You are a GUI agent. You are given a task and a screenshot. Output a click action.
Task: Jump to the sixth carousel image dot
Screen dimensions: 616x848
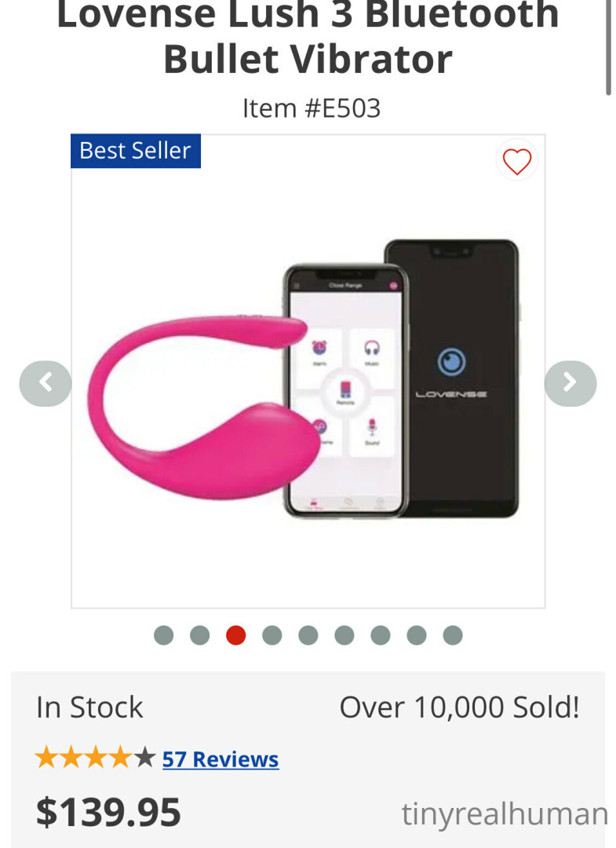(344, 635)
